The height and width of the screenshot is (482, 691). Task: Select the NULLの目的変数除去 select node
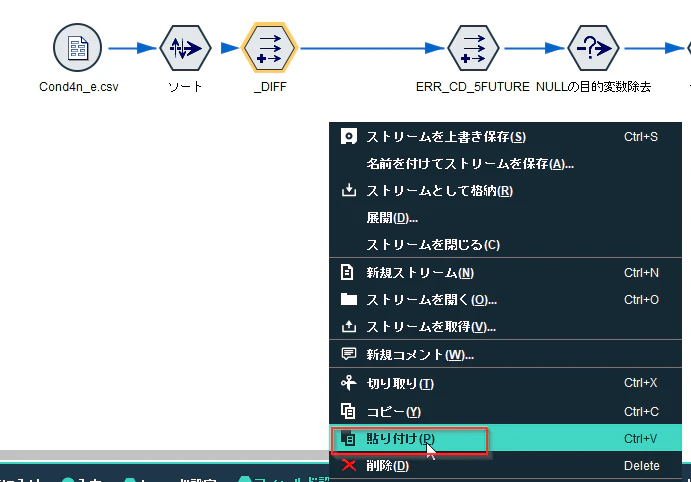point(593,48)
